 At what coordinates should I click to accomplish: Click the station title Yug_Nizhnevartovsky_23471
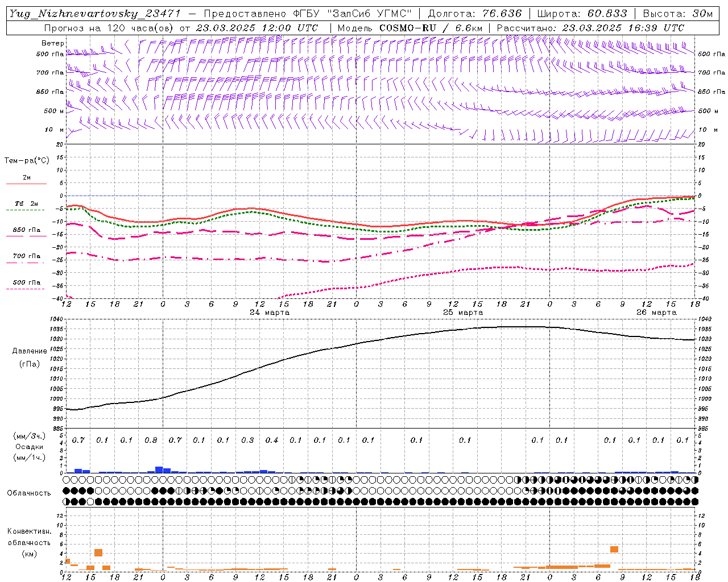(96, 14)
